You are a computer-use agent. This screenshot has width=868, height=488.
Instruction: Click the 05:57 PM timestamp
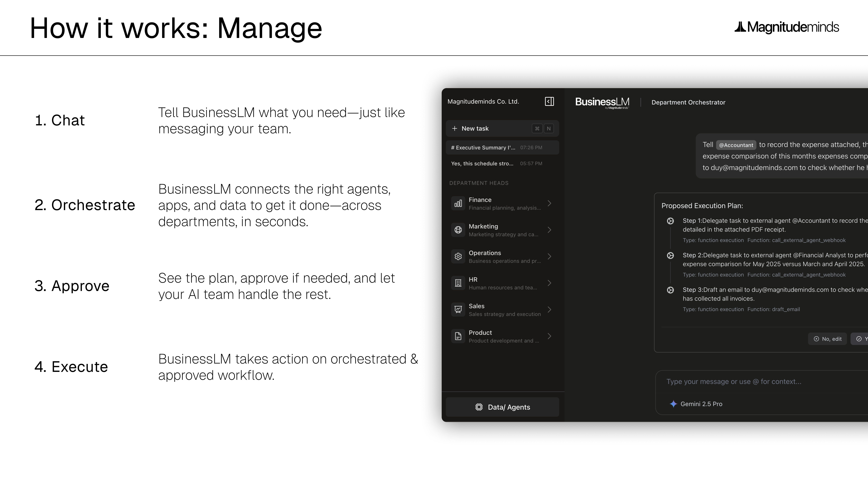tap(531, 164)
